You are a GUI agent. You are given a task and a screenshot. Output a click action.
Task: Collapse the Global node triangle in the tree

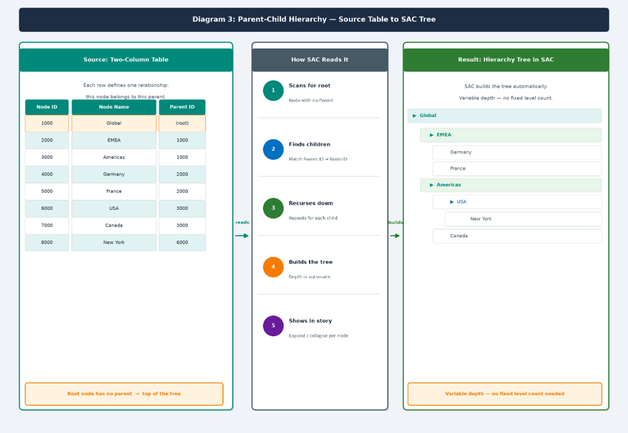pyautogui.click(x=414, y=116)
